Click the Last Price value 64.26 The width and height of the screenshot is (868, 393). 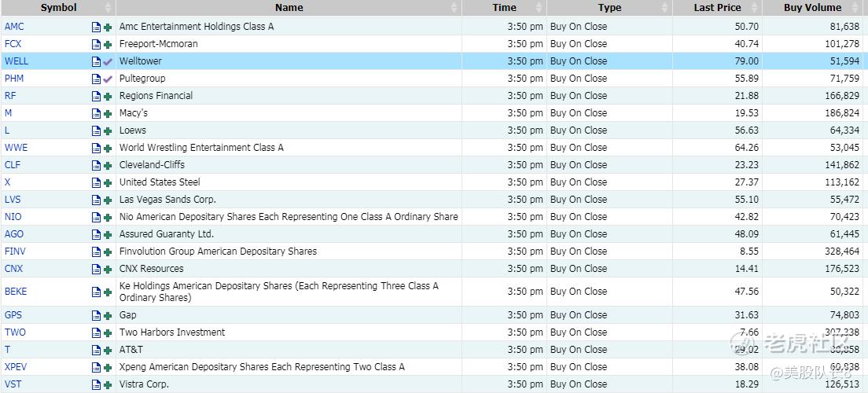pos(747,148)
